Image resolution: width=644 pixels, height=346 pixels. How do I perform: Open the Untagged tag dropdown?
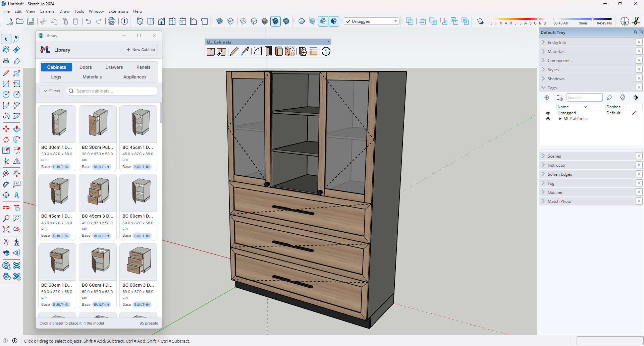coord(372,21)
